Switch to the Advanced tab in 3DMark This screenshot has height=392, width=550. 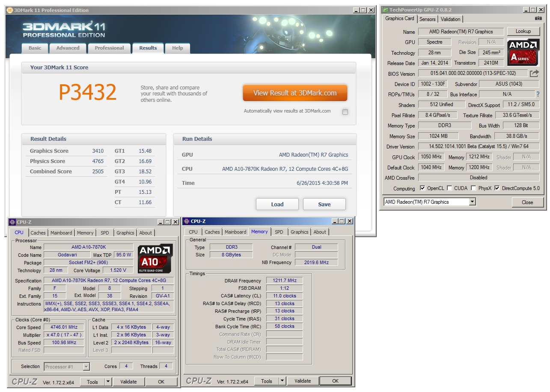click(68, 48)
